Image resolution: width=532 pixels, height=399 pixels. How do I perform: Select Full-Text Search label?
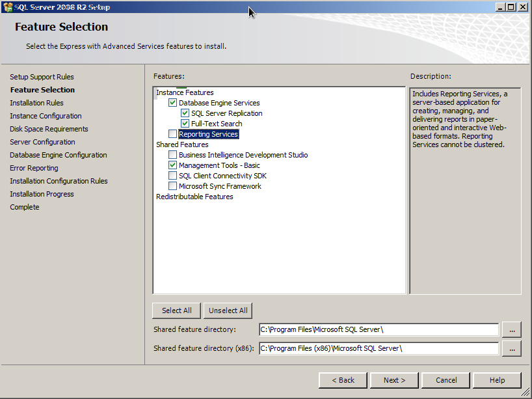click(217, 124)
